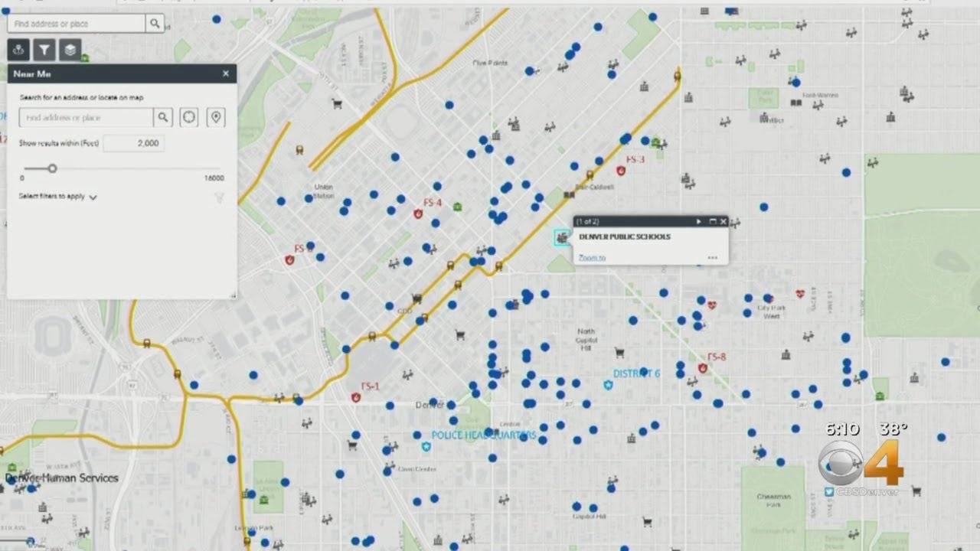Click the FS-4 fire station marker

click(418, 214)
